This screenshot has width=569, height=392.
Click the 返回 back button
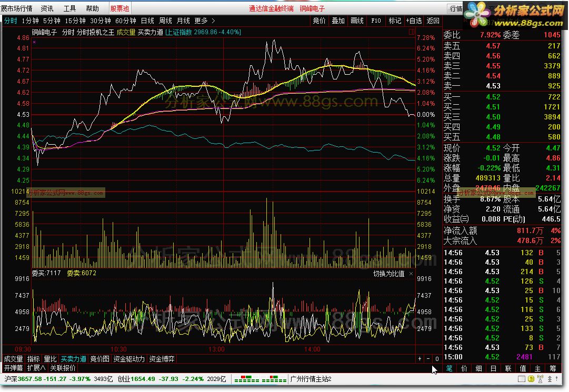click(433, 21)
